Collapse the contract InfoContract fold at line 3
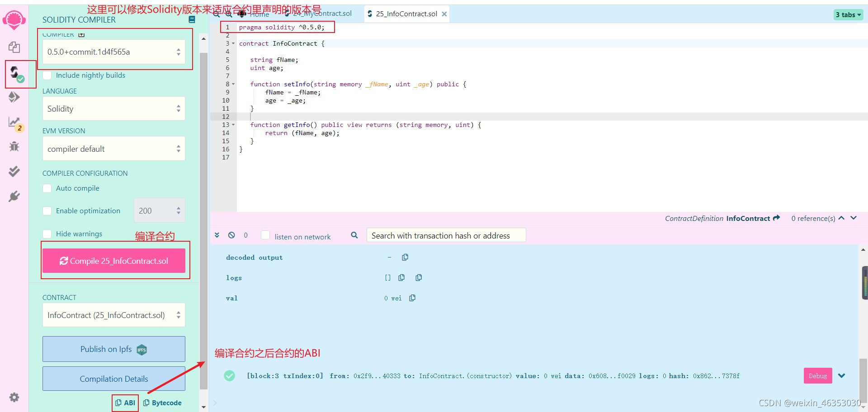This screenshot has height=412, width=868. click(x=233, y=43)
